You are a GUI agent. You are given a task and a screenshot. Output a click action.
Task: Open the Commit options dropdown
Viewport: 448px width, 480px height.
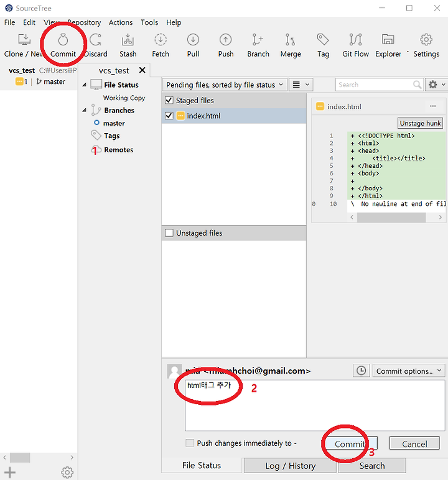(408, 371)
